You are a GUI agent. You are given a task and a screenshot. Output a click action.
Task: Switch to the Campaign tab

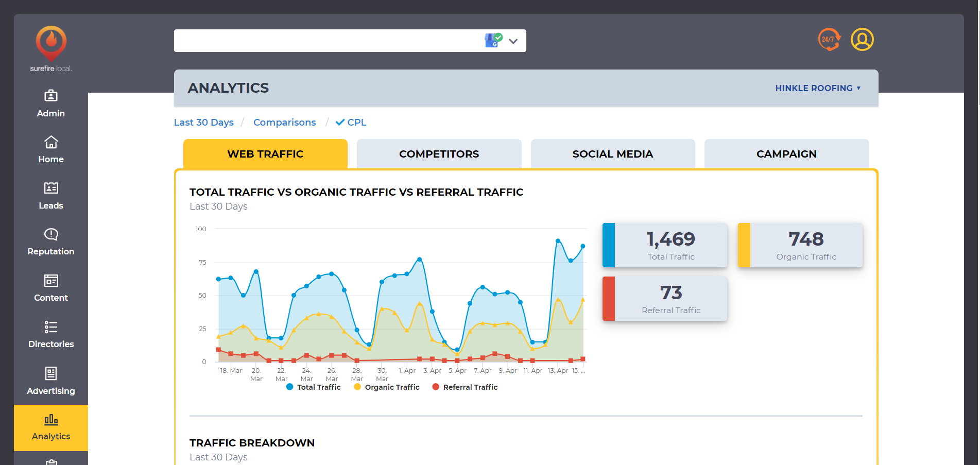click(786, 154)
